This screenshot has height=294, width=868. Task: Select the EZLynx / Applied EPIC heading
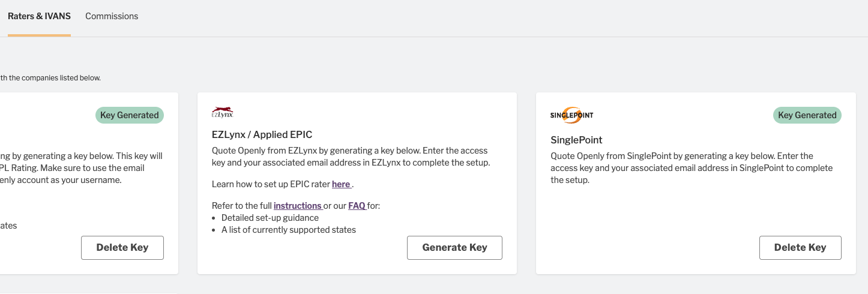click(x=262, y=134)
